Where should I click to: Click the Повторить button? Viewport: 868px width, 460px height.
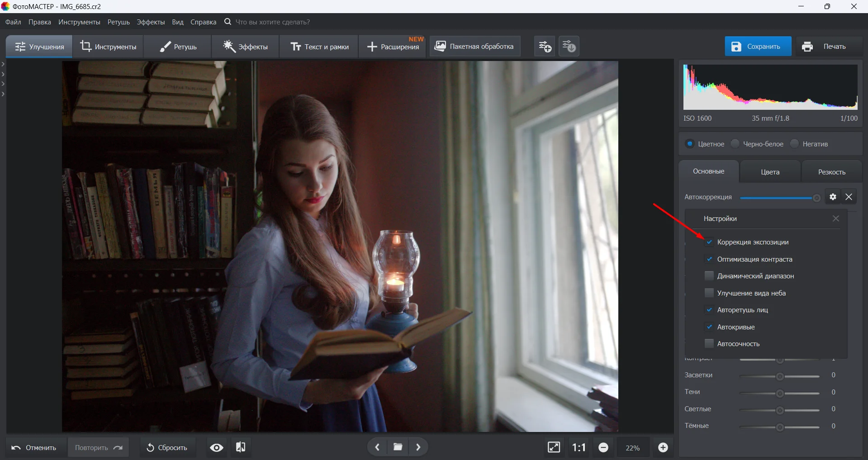click(x=99, y=447)
